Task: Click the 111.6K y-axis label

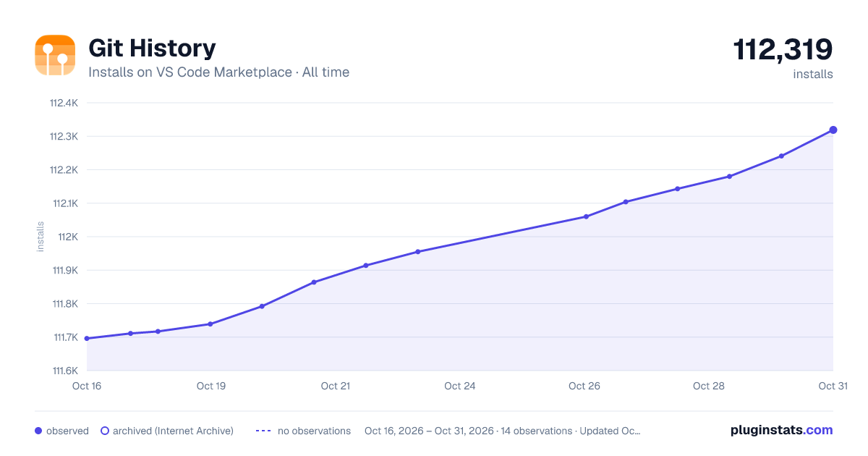Action: pos(64,371)
